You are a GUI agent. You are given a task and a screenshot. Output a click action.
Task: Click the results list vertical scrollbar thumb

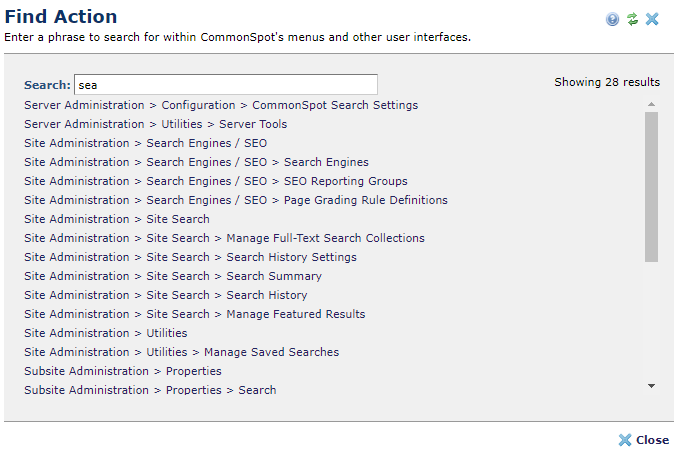651,185
